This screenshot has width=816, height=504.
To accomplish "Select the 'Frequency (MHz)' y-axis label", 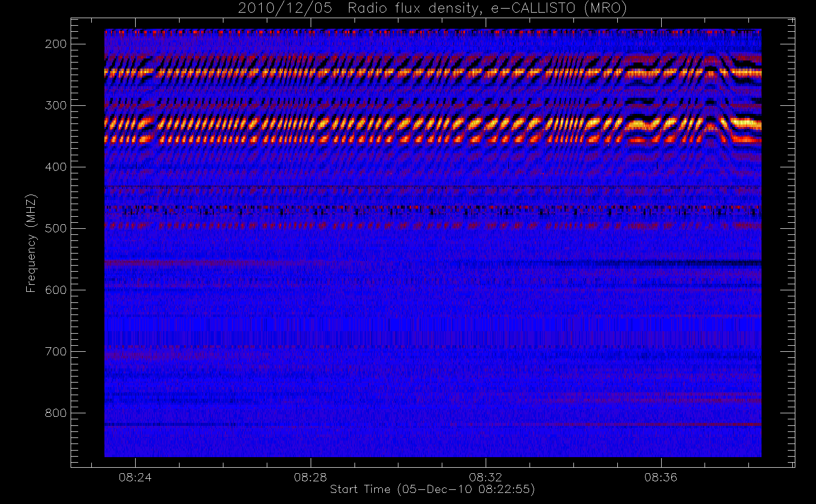I will click(x=31, y=243).
